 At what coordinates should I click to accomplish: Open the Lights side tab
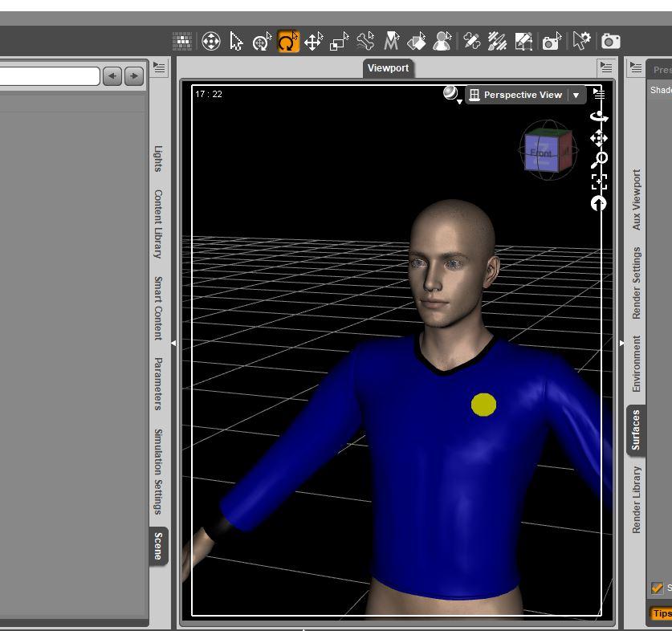[x=159, y=159]
